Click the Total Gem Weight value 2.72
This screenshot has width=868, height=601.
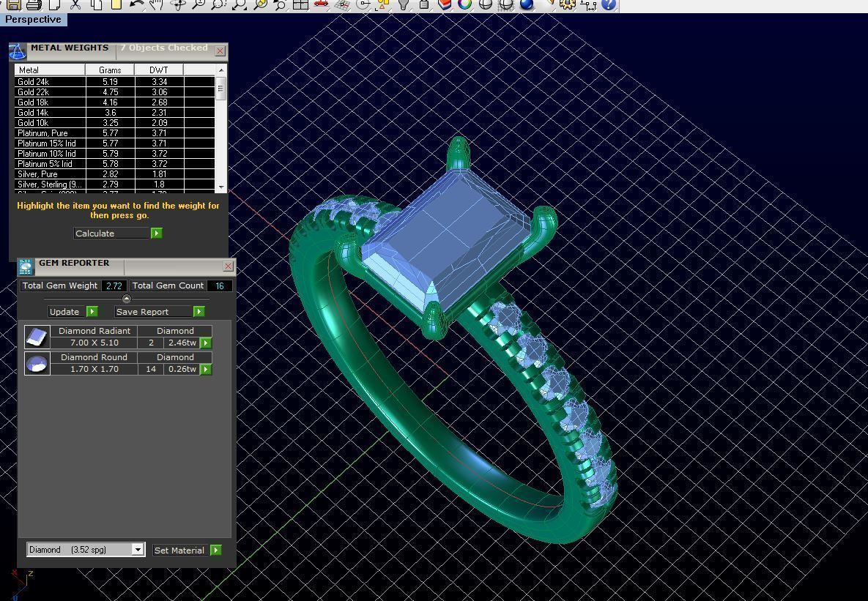click(x=114, y=285)
